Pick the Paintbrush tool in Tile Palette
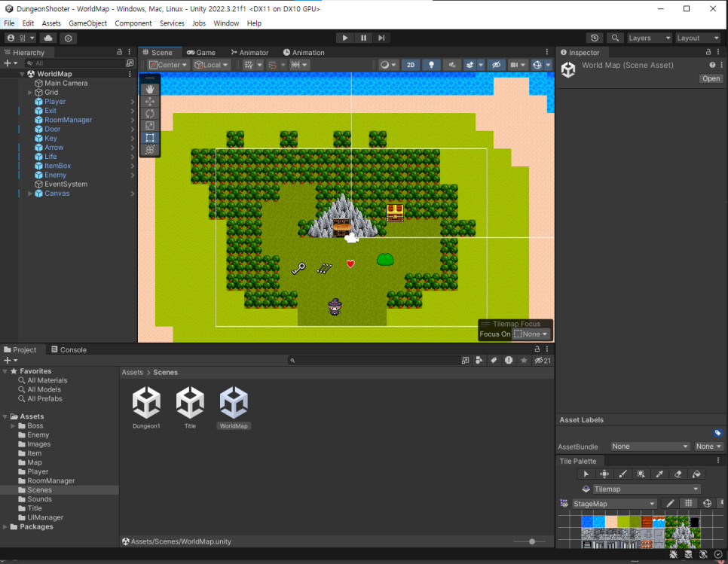Screen dimensions: 728x564 [x=622, y=474]
